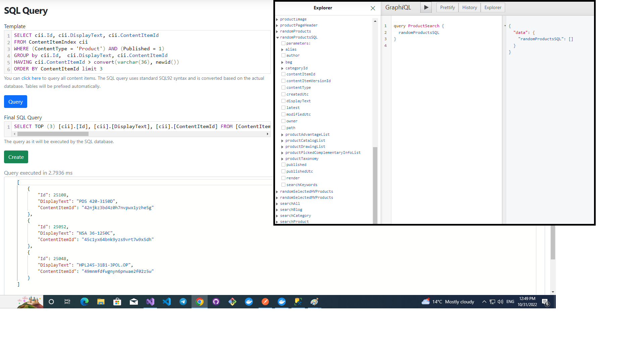Screen dimensions: 644x362
Task: Switch to Google Chrome on the taskbar
Action: (x=200, y=302)
